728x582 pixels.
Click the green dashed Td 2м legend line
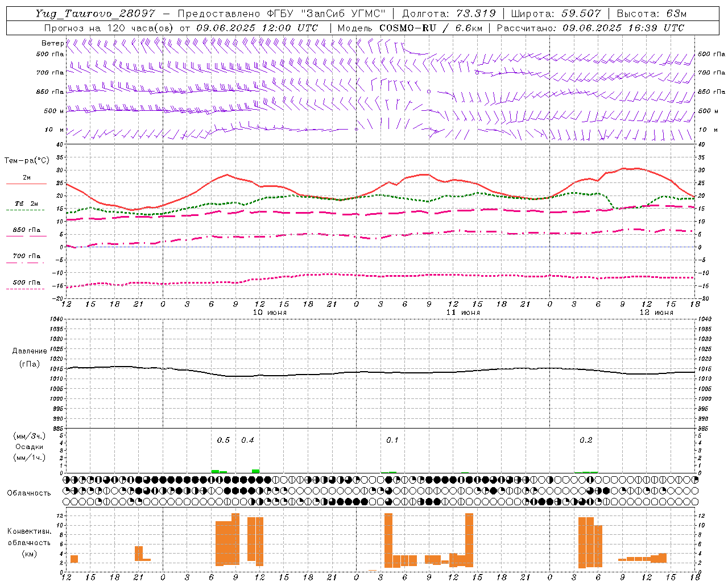point(26,210)
